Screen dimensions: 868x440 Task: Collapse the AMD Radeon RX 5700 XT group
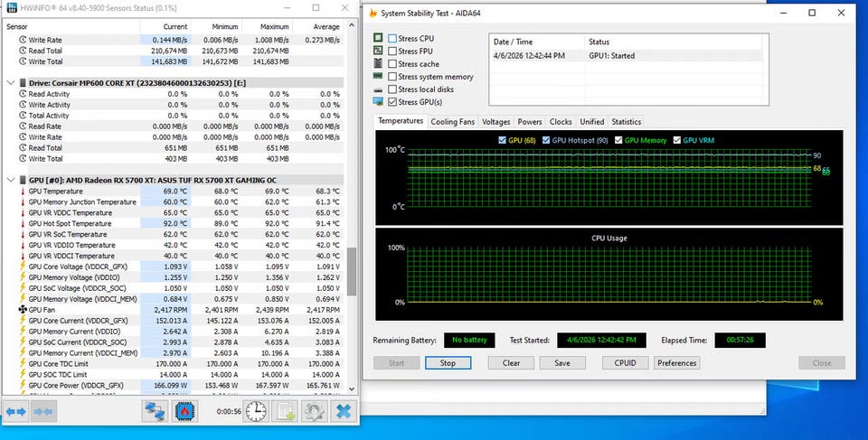pos(11,180)
